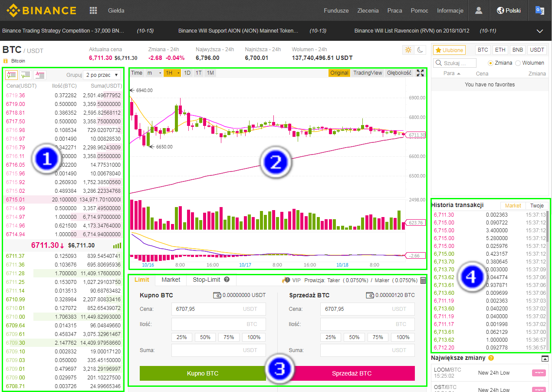Focus the sell Ilość quantity field

[x=368, y=324]
